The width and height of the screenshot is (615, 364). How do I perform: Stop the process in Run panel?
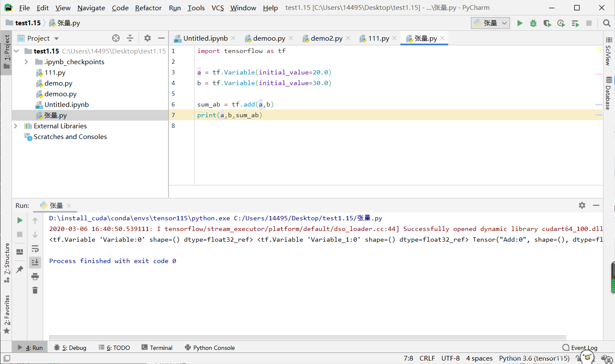point(20,234)
